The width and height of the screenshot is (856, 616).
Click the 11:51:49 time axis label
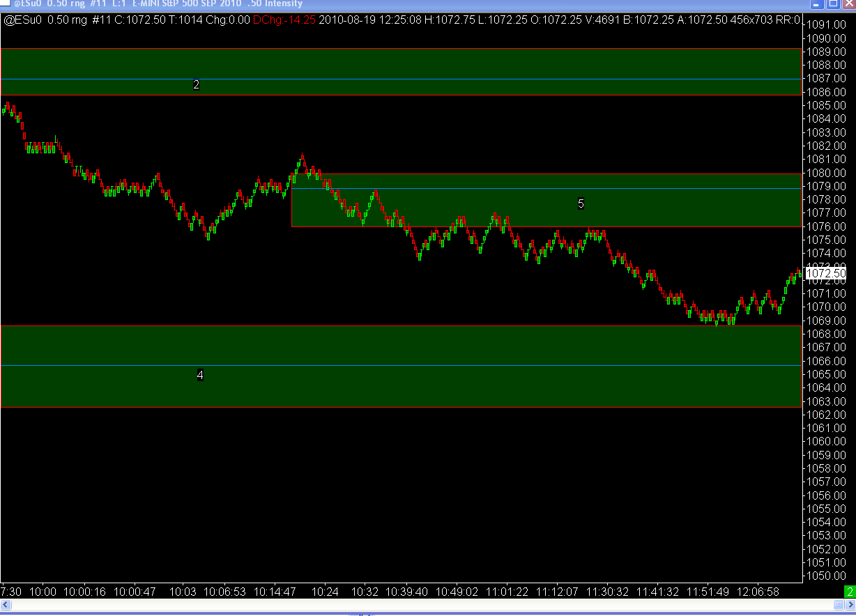click(x=708, y=592)
